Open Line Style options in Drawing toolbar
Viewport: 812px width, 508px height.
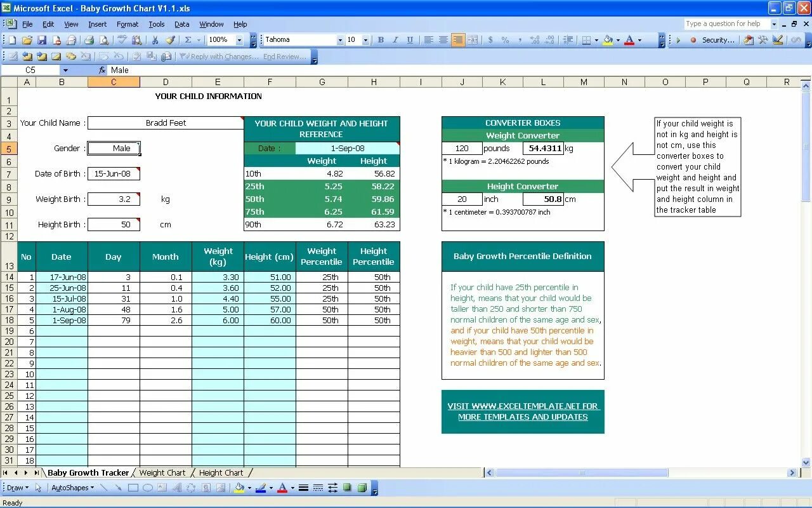[x=303, y=488]
